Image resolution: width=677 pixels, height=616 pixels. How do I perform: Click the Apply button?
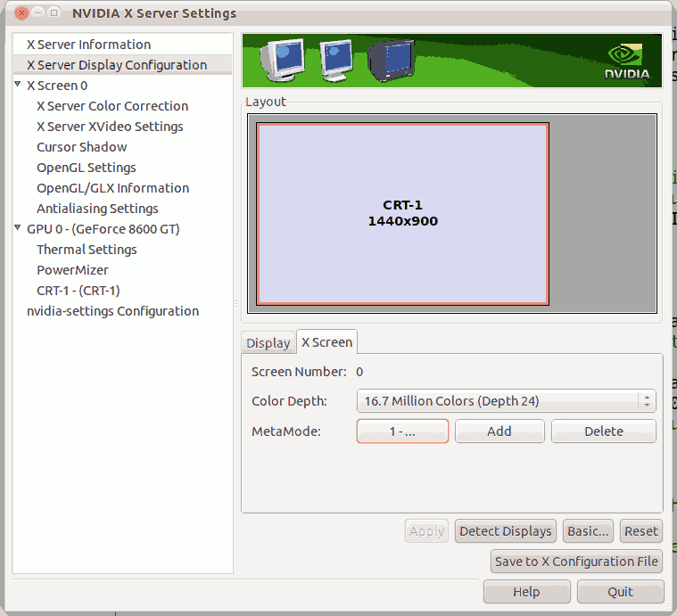coord(426,531)
